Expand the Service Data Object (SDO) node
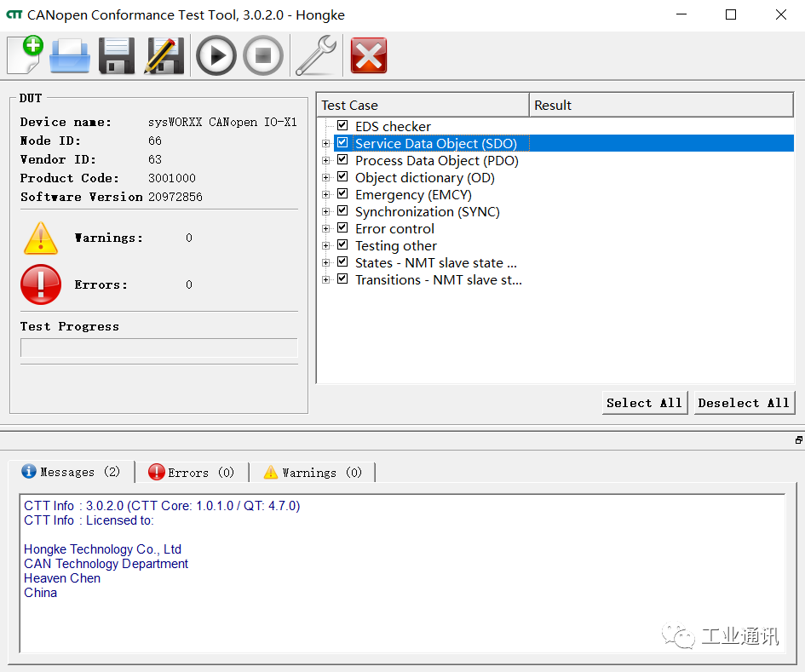The height and width of the screenshot is (672, 805). coord(327,142)
